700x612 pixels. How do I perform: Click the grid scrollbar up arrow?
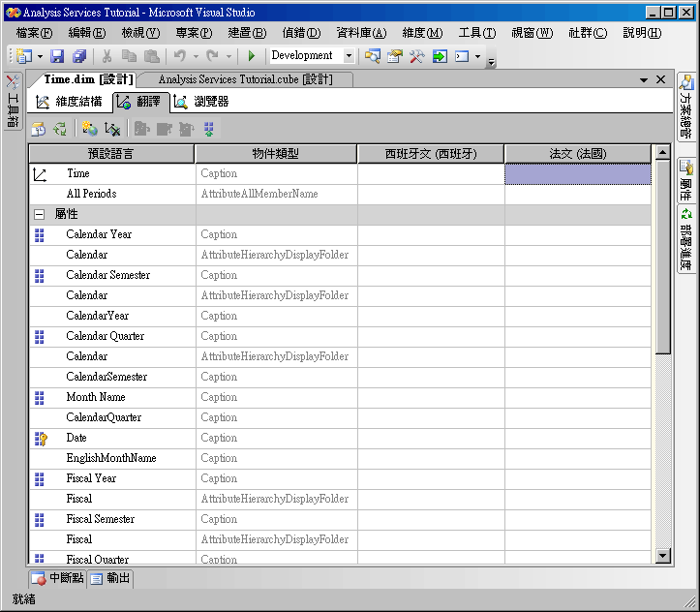click(x=663, y=153)
